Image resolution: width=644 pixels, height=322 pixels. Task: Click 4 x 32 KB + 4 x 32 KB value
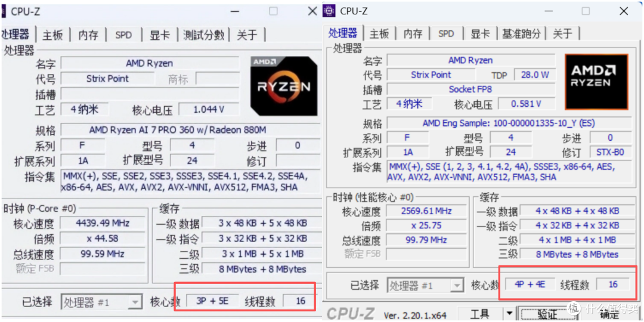[x=577, y=225]
